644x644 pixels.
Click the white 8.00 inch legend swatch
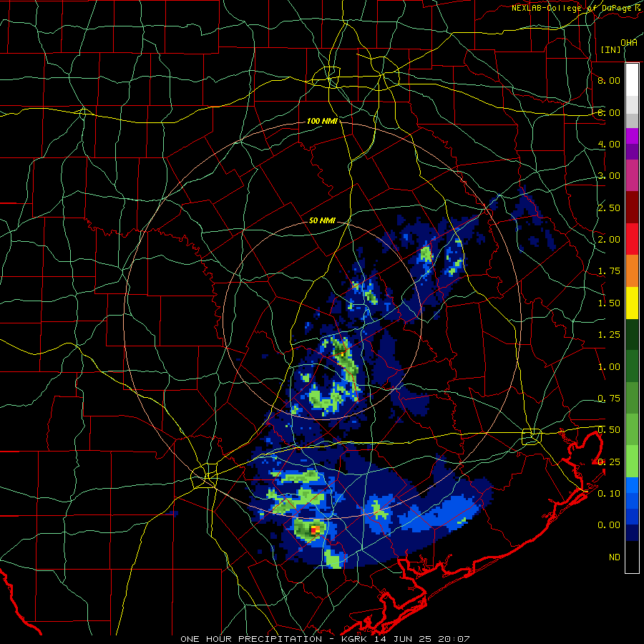pos(632,79)
